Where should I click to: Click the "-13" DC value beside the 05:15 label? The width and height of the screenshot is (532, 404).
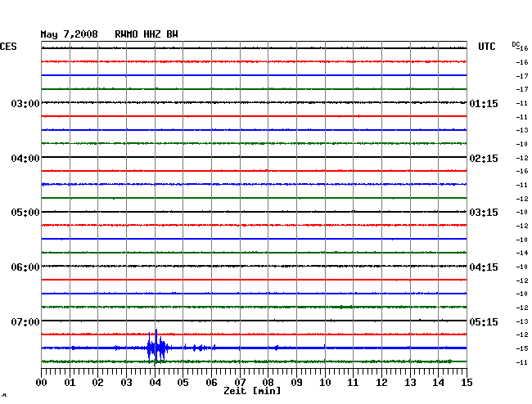[x=522, y=321]
